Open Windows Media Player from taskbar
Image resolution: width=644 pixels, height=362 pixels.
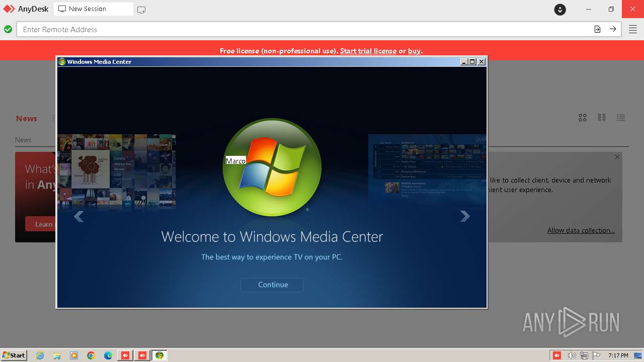coord(74,355)
